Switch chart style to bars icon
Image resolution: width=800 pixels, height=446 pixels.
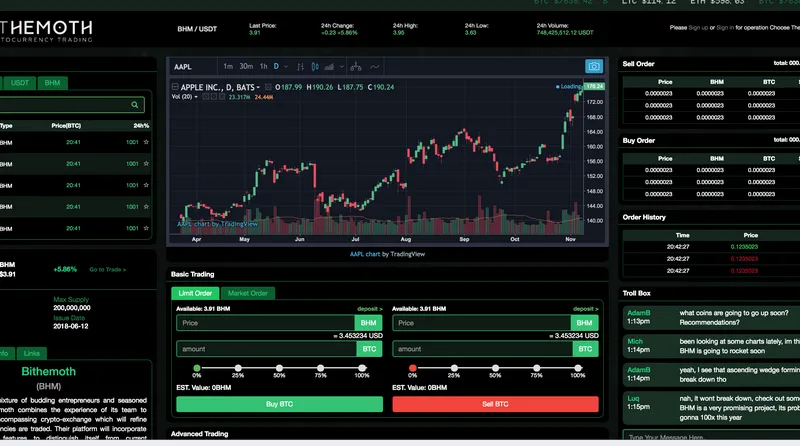(x=300, y=67)
